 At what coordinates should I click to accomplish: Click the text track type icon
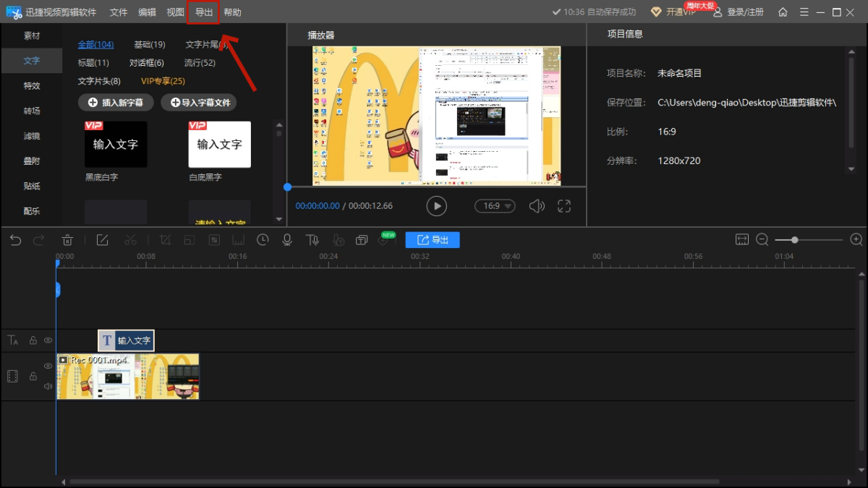12,340
